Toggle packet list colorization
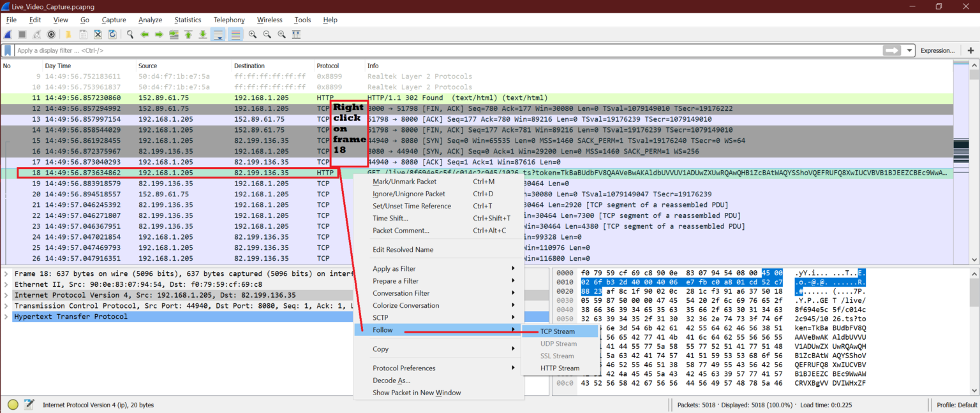This screenshot has width=980, height=413. tap(234, 34)
